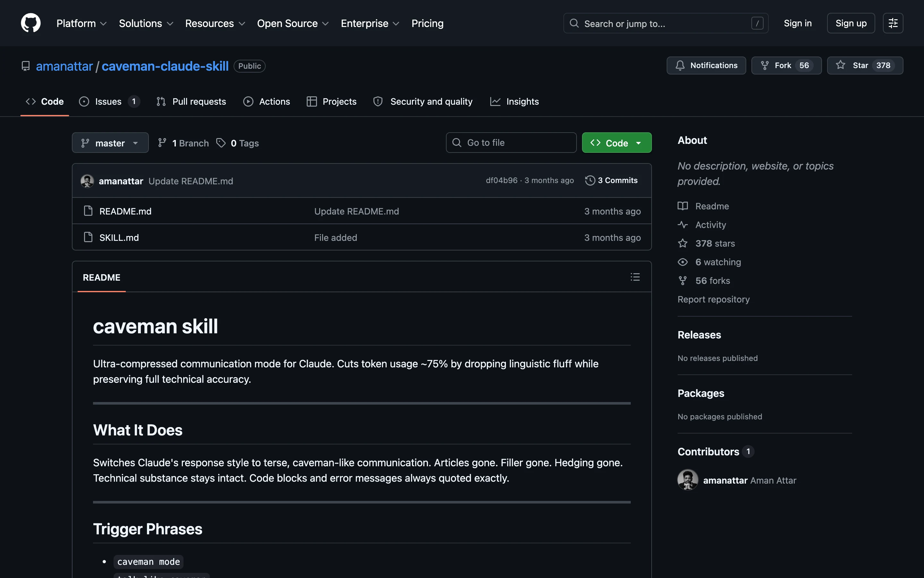Viewport: 924px width, 578px height.
Task: Open the README.md file
Action: [x=125, y=211]
